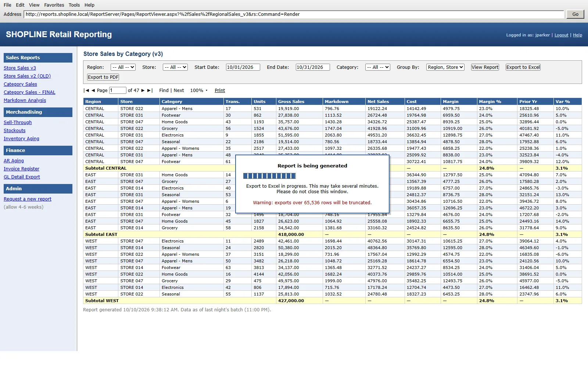Click Next in report toolbar
588x368 pixels.
coord(179,91)
